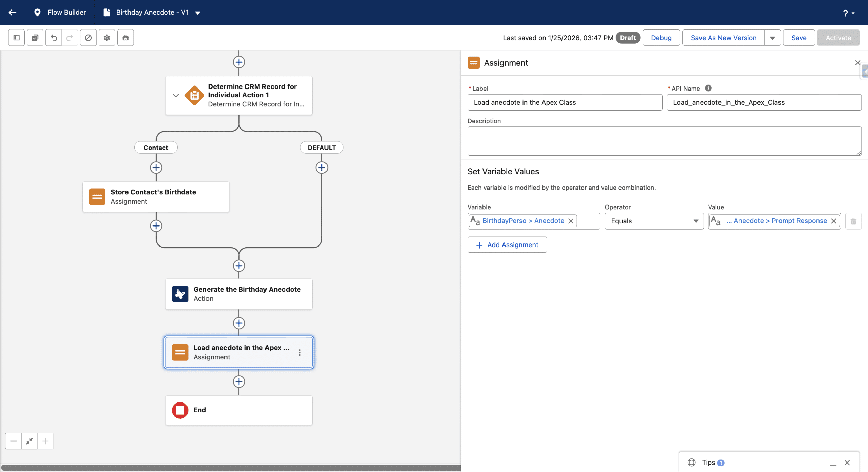Delete the assignment row trash icon
The height and width of the screenshot is (472, 868).
pos(853,221)
